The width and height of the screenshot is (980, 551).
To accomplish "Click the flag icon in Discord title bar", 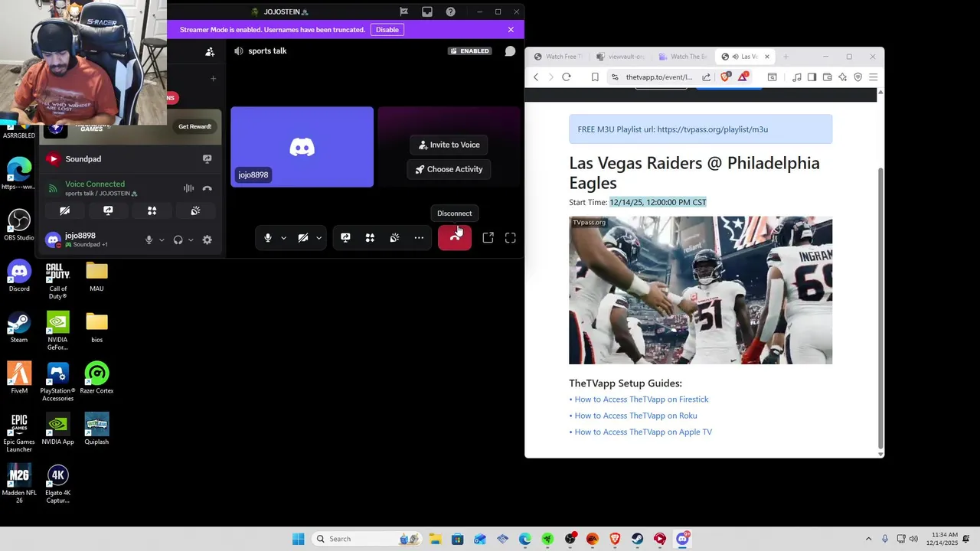I will tap(403, 11).
